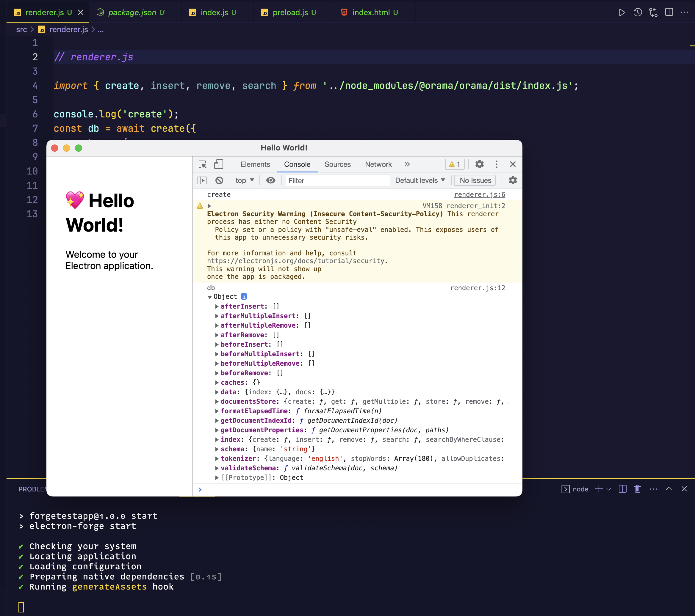
Task: Clear the DevTools console
Action: click(x=219, y=180)
